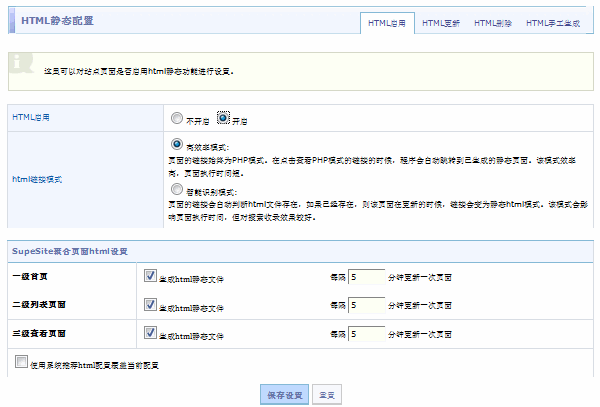This screenshot has width=600, height=407.
Task: Switch to the HTML启用 tab
Action: (387, 22)
